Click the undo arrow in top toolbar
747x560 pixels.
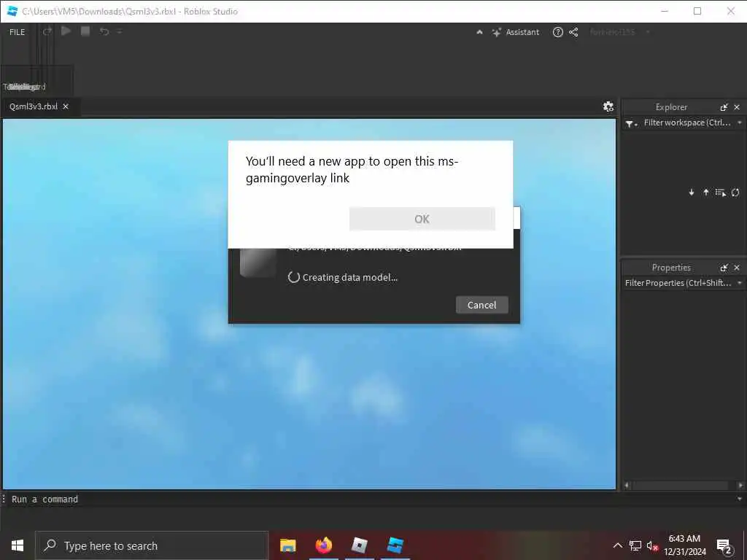pyautogui.click(x=104, y=32)
